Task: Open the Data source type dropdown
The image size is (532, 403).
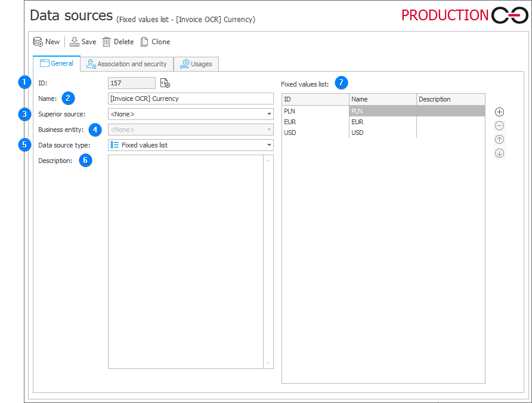Action: [x=269, y=145]
